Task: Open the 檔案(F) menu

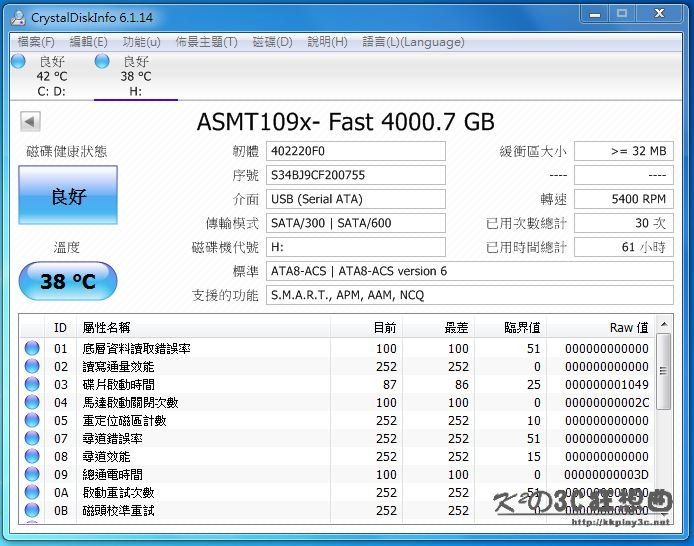Action: tap(36, 42)
